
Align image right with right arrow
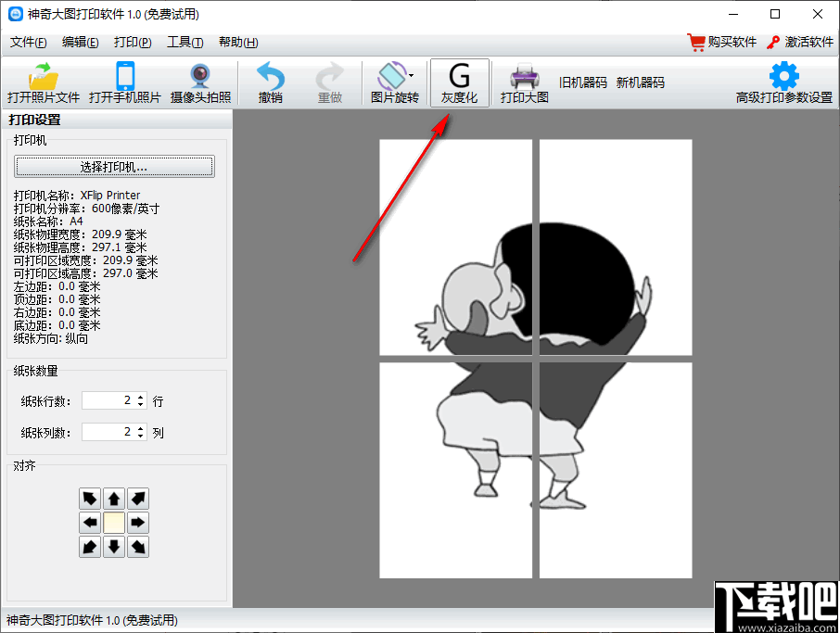click(138, 523)
